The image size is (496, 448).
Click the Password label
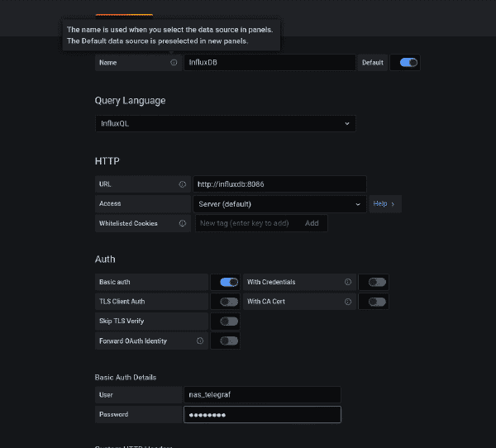113,414
